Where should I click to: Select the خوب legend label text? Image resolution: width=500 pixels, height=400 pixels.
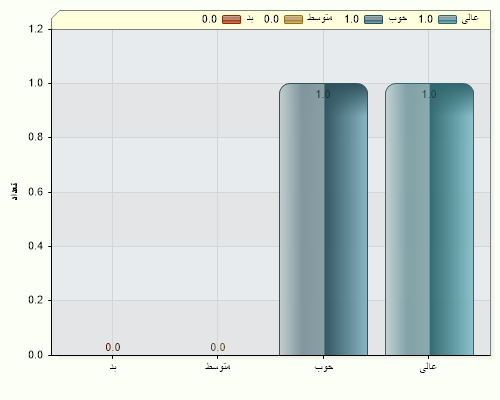(398, 18)
